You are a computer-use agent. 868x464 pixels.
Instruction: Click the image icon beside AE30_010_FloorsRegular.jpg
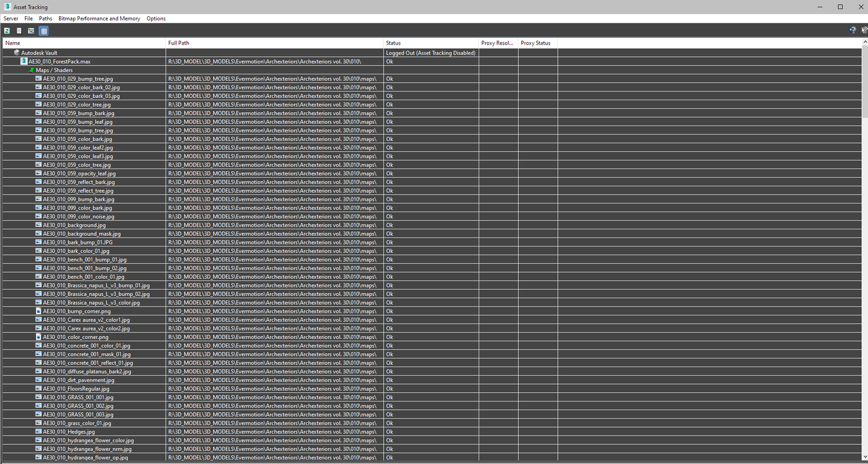pos(38,388)
